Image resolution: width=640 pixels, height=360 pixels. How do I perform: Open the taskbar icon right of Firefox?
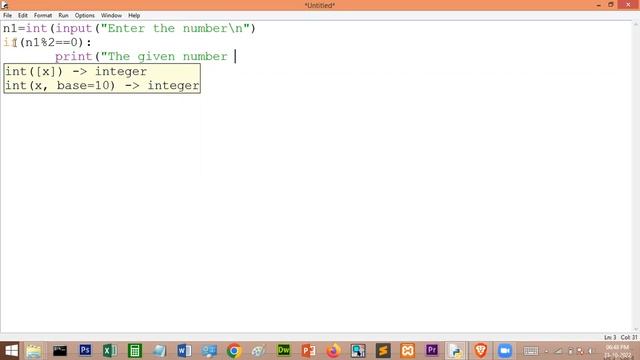click(358, 351)
